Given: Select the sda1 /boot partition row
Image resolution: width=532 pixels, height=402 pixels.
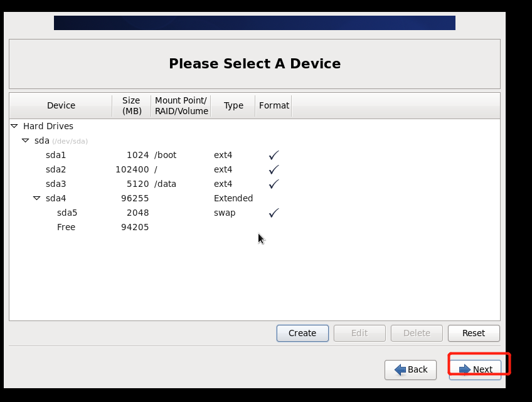Looking at the screenshot, I should (255, 155).
